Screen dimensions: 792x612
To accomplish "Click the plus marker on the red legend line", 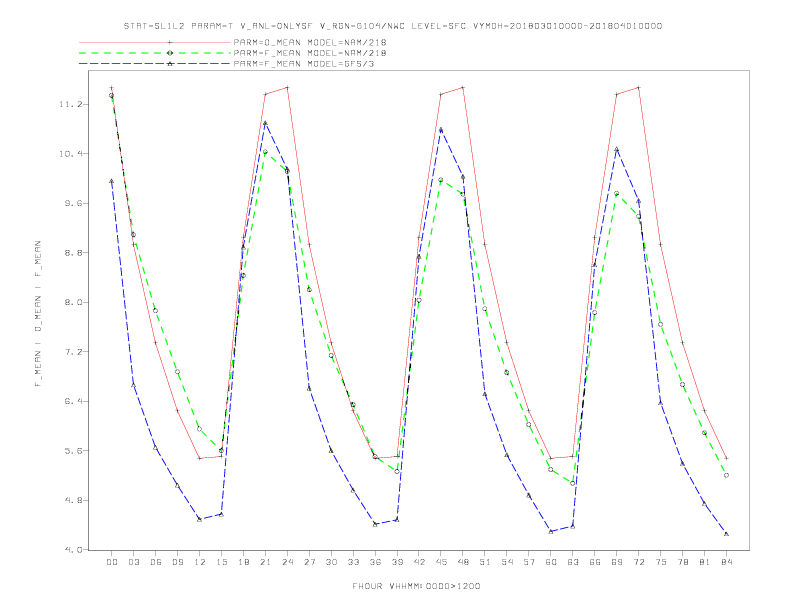I will [x=170, y=42].
